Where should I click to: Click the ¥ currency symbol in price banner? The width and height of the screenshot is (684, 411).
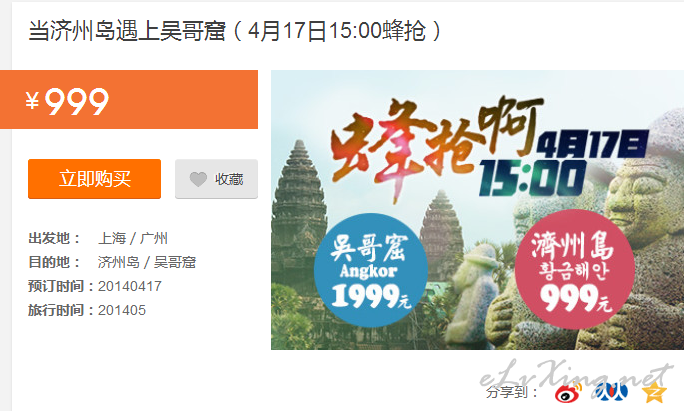(x=32, y=101)
